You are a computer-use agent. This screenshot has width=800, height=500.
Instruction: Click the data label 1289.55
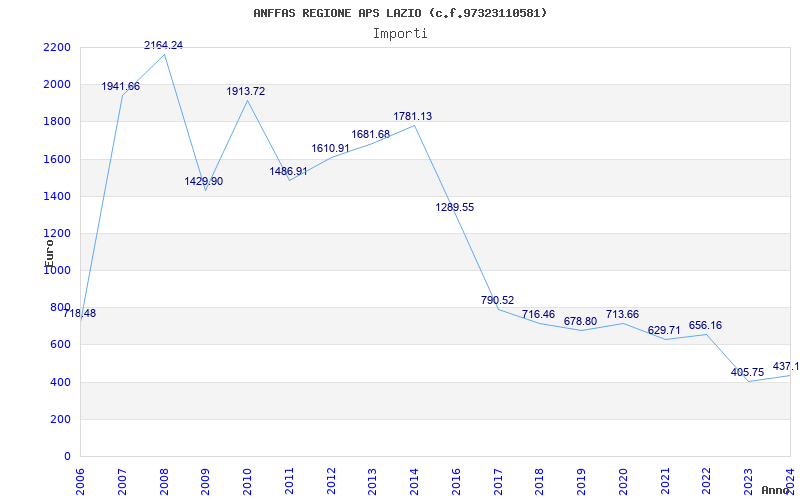point(455,207)
